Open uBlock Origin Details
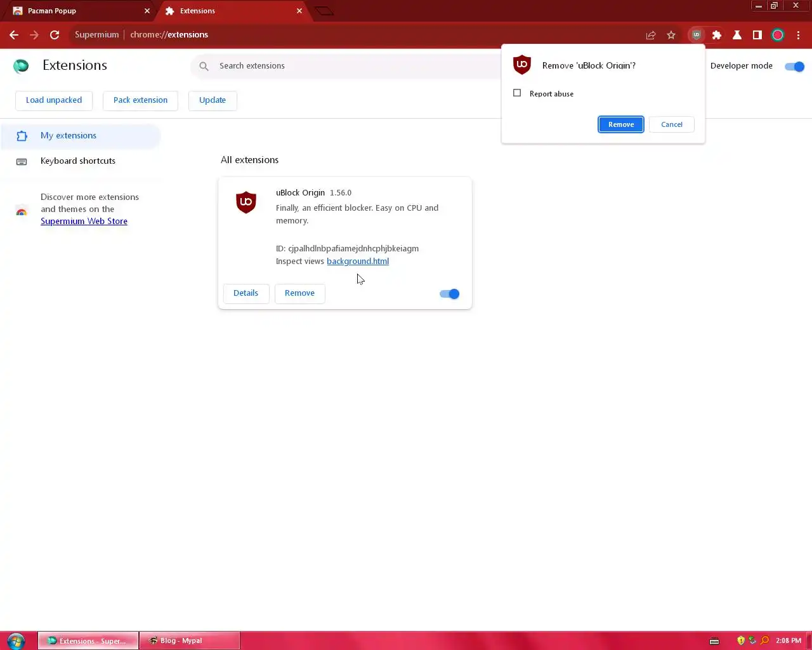 [246, 293]
